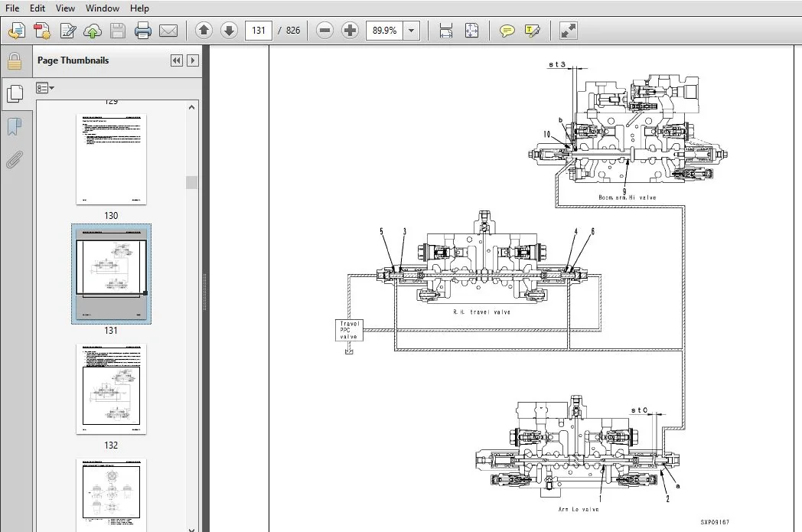Screen dimensions: 802x532
Task: Select the page 131 thumbnail
Action: pyautogui.click(x=111, y=274)
